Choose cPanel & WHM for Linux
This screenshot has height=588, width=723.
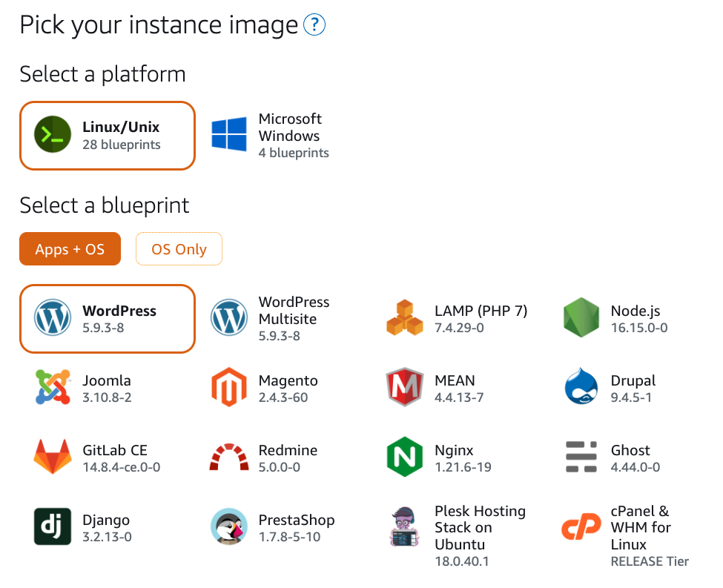coord(639,527)
